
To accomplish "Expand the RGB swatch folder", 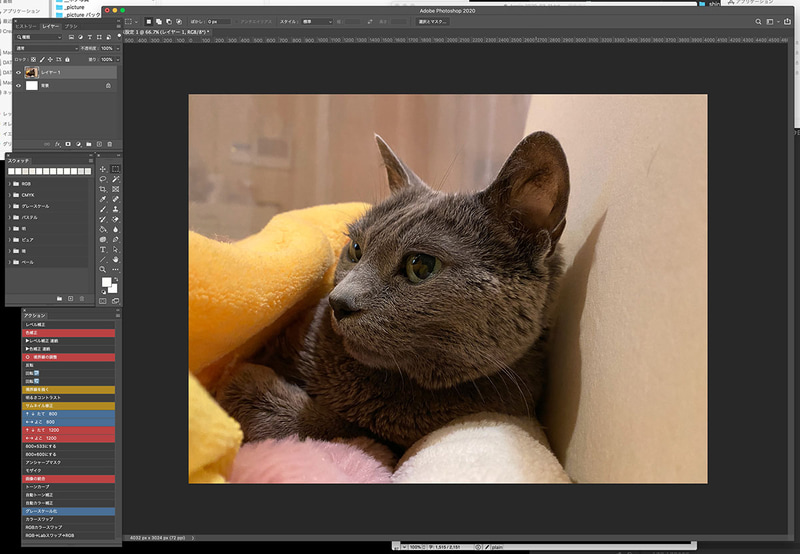I will coord(10,184).
